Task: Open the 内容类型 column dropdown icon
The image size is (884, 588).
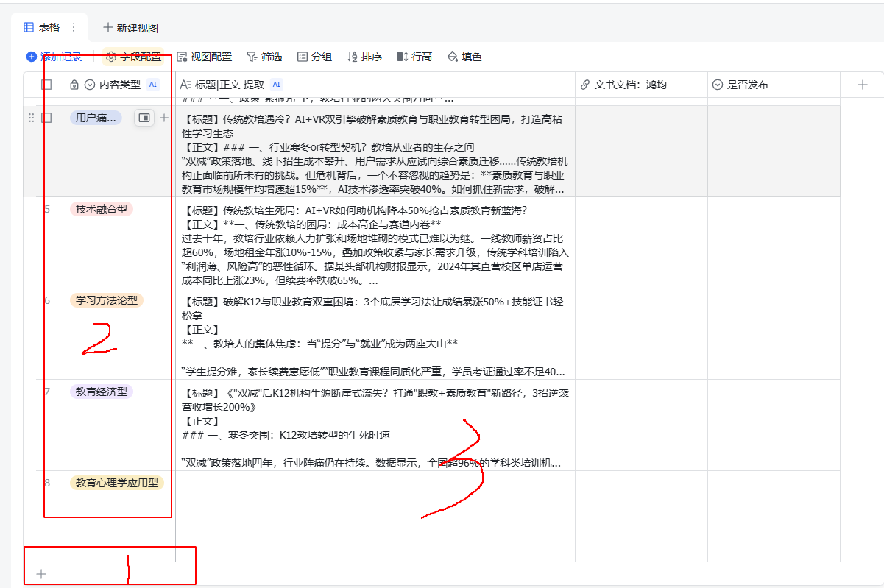Action: click(90, 85)
